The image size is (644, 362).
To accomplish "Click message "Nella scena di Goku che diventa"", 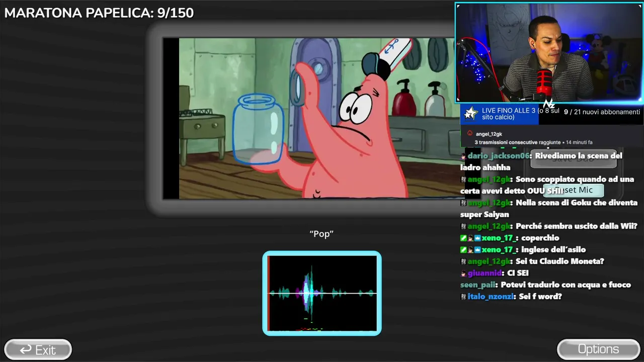I will [x=549, y=209].
